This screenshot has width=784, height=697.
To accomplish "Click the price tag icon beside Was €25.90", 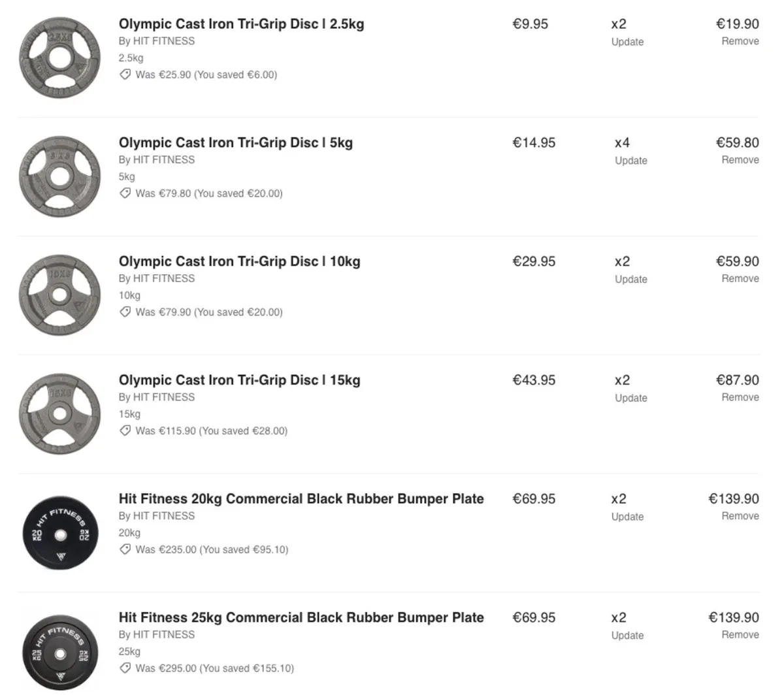I will pos(125,74).
